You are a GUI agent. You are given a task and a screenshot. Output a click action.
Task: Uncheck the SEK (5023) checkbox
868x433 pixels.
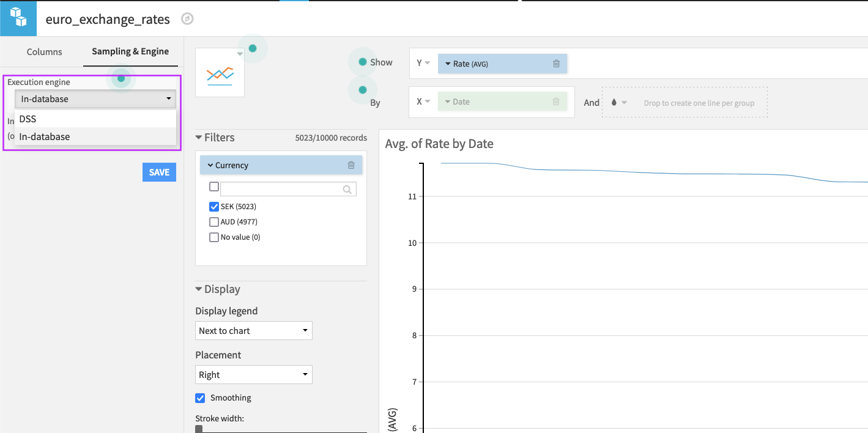click(214, 207)
